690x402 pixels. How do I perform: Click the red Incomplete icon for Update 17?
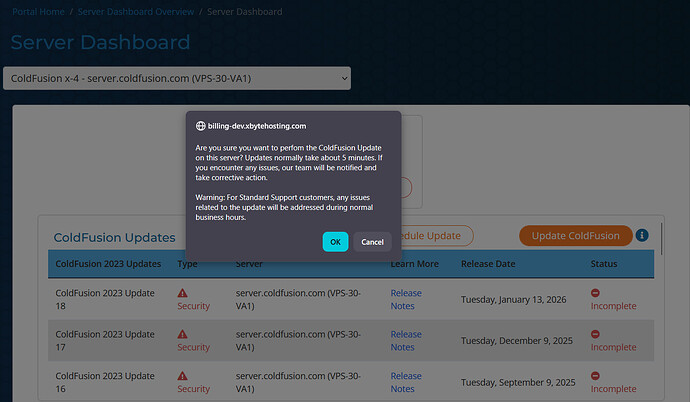pyautogui.click(x=596, y=334)
